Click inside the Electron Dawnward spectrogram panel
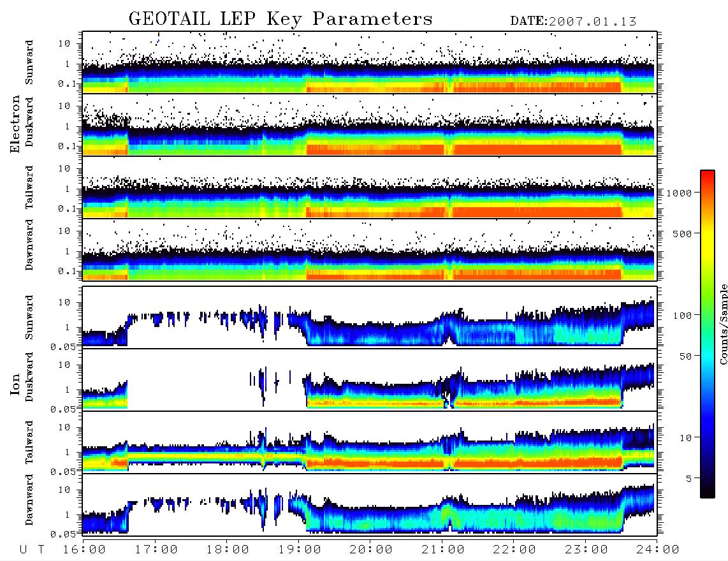 [370, 250]
